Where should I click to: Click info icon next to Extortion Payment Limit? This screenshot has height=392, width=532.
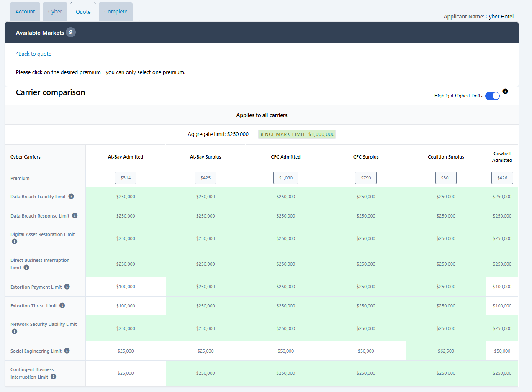67,287
